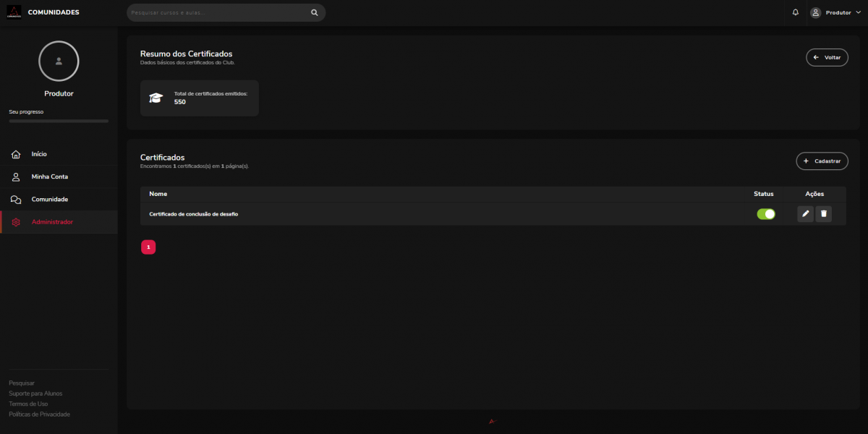Click the Cadastrar button

coord(822,161)
